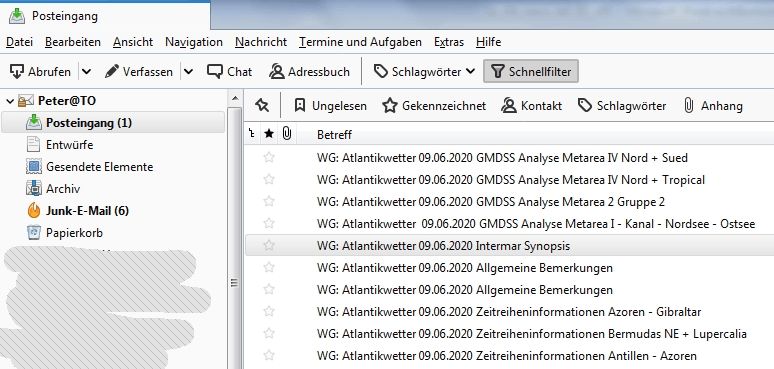Open the Chat toolbar button
This screenshot has height=369, width=774.
coord(230,72)
